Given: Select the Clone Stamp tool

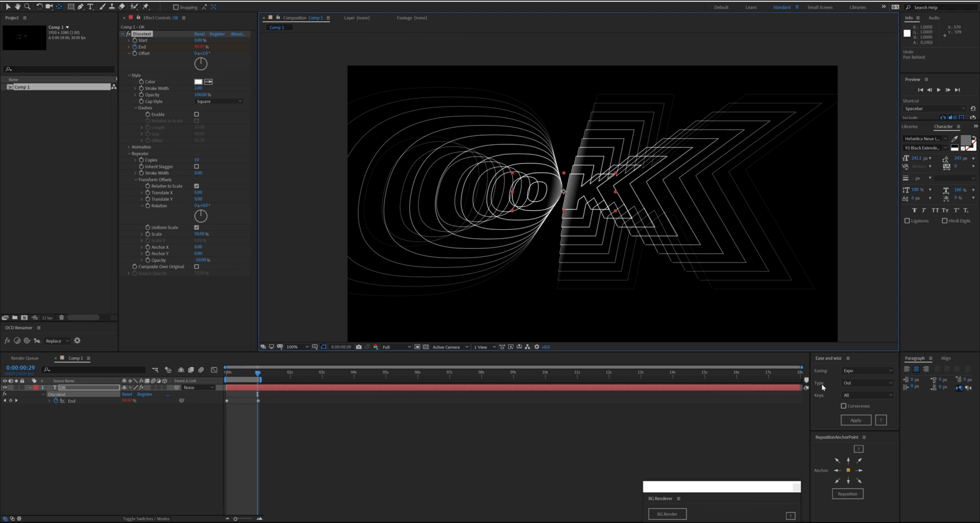Looking at the screenshot, I should point(112,6).
